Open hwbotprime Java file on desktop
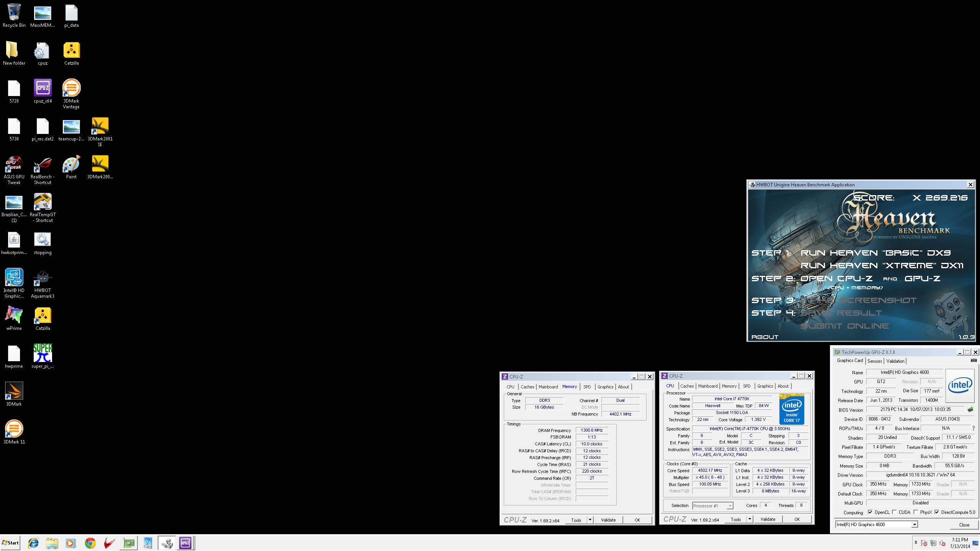The width and height of the screenshot is (980, 551). [14, 243]
